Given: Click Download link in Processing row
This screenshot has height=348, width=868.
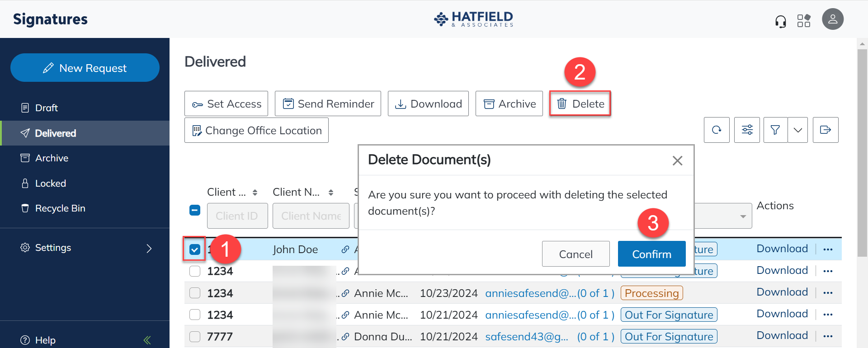Looking at the screenshot, I should point(782,292).
